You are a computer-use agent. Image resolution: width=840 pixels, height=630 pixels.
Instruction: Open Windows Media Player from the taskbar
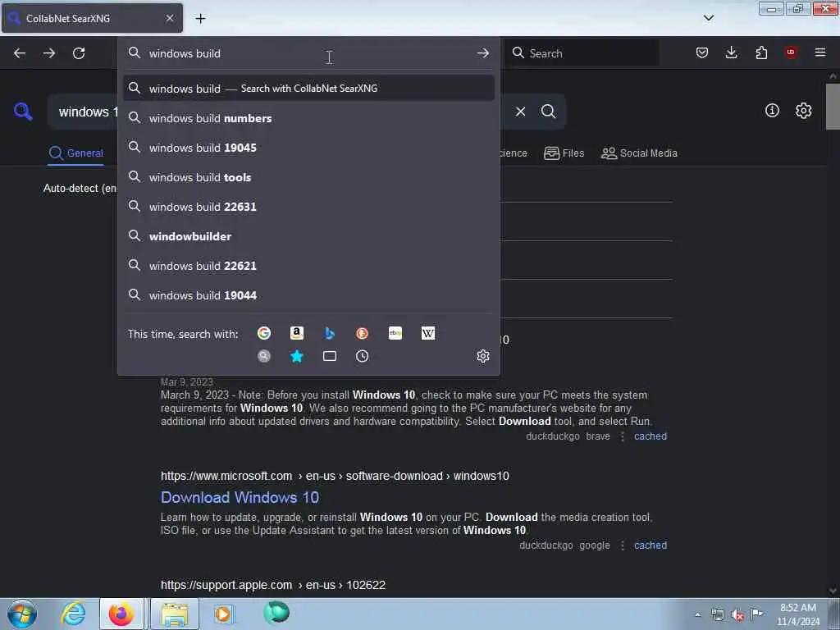[x=223, y=614]
